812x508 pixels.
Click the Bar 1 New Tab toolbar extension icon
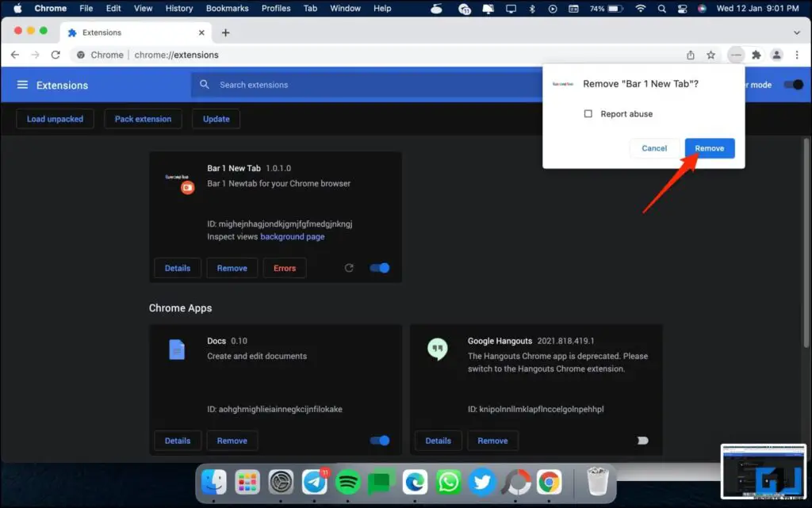click(736, 55)
